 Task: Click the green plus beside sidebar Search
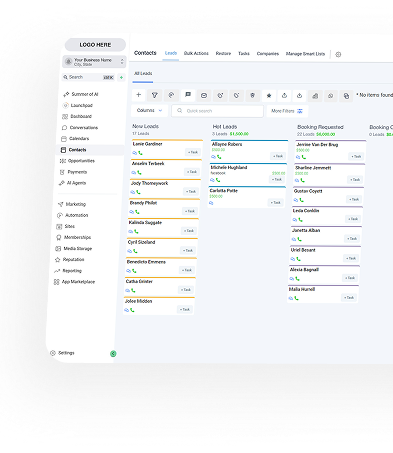tap(122, 77)
